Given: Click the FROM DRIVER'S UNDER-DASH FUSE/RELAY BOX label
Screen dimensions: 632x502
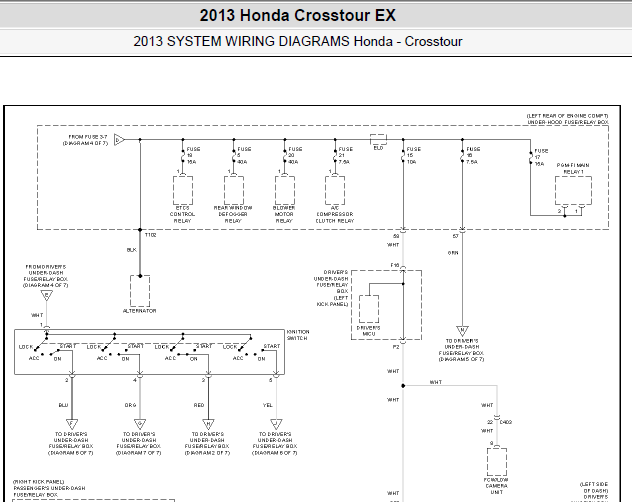Looking at the screenshot, I should [46, 276].
